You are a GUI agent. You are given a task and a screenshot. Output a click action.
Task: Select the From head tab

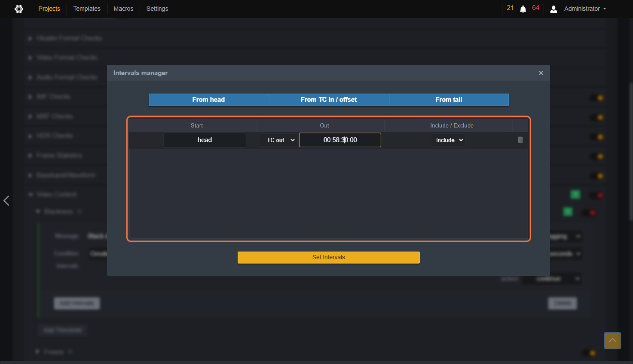[208, 100]
